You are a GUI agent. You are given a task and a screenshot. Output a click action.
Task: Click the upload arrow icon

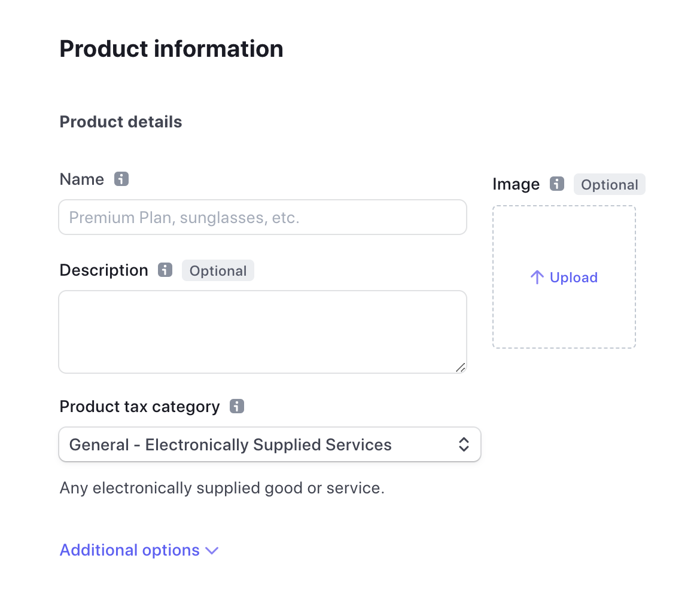point(537,277)
